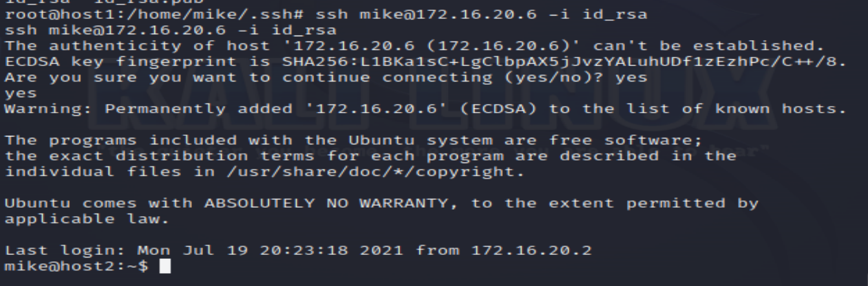Click the root@host1 prompt in ssh command line
868x286 pixels.
[154, 14]
